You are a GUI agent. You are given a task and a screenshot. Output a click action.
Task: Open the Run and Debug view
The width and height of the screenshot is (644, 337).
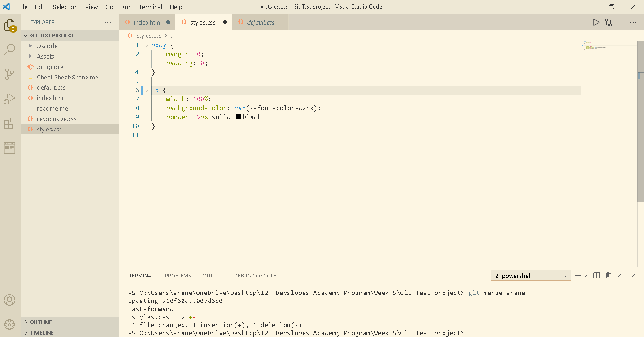tap(9, 98)
